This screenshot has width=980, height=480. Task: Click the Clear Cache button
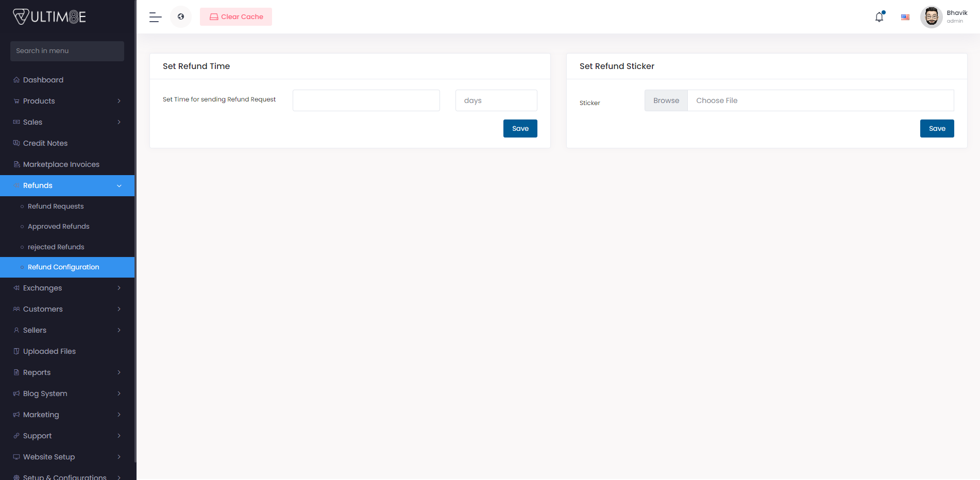[x=235, y=16]
